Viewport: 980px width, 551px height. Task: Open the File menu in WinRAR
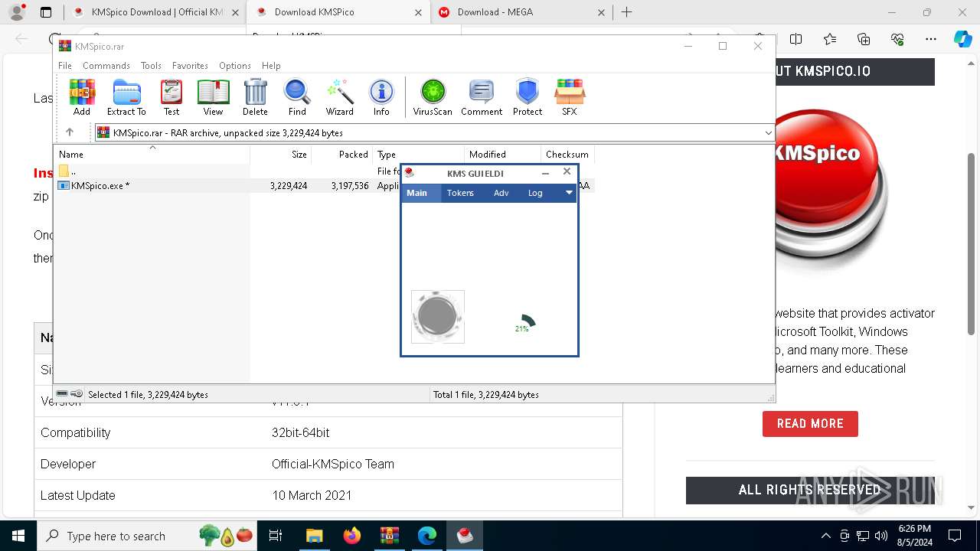[65, 66]
